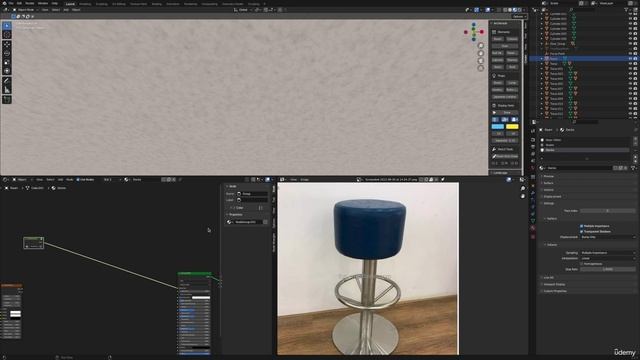Expand the Surface panel in material properties
The image size is (640, 360).
[548, 183]
